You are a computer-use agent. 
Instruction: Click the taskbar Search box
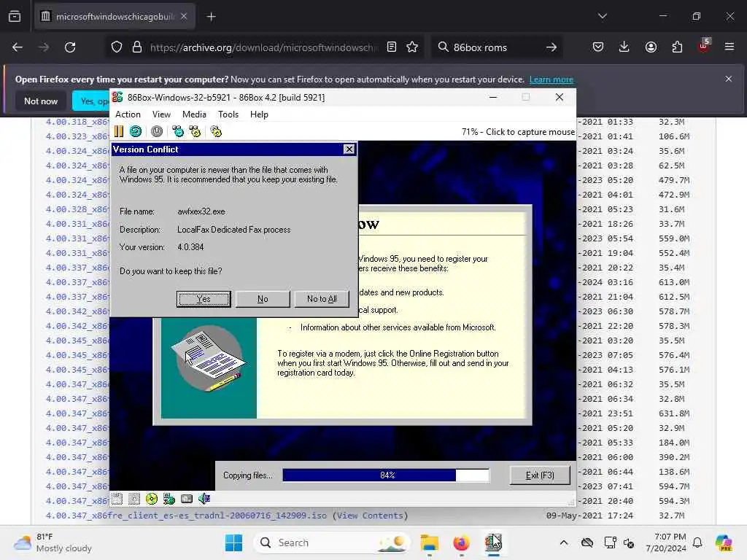[x=333, y=542]
